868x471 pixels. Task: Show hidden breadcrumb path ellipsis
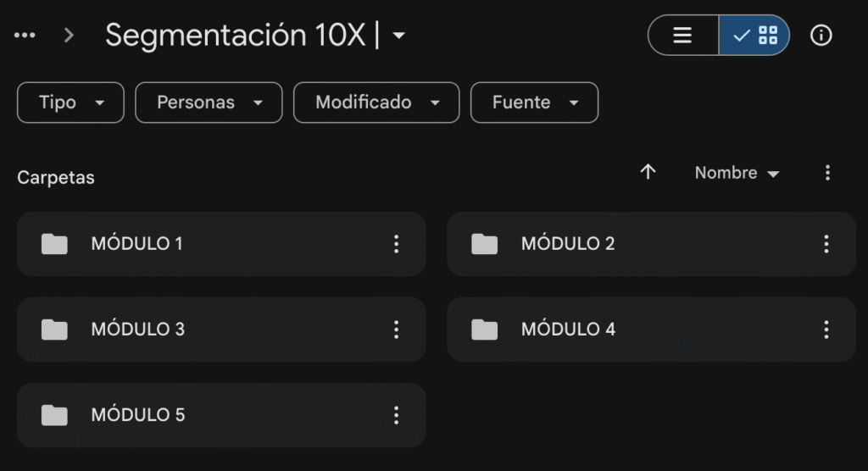(x=25, y=36)
